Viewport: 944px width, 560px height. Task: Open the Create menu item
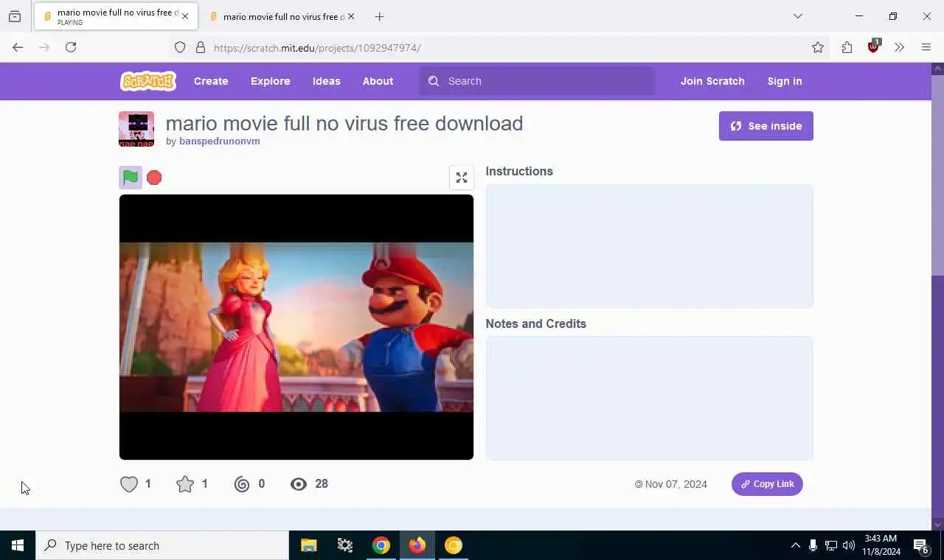pyautogui.click(x=211, y=81)
